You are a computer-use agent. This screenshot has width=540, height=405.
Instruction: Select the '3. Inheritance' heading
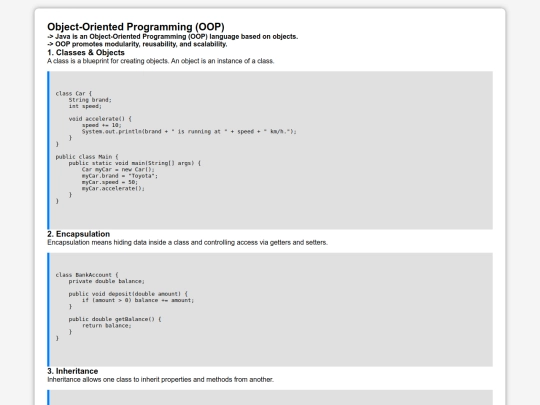(x=73, y=371)
